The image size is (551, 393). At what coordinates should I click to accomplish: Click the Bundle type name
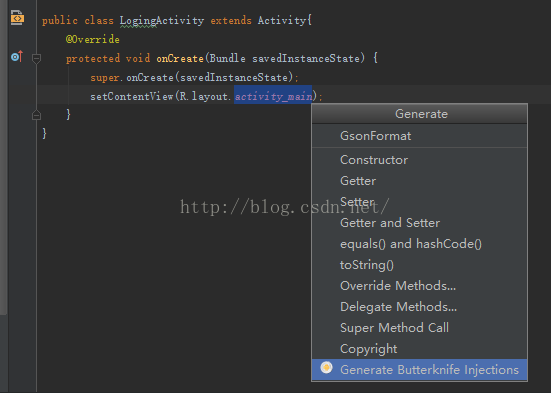point(227,58)
